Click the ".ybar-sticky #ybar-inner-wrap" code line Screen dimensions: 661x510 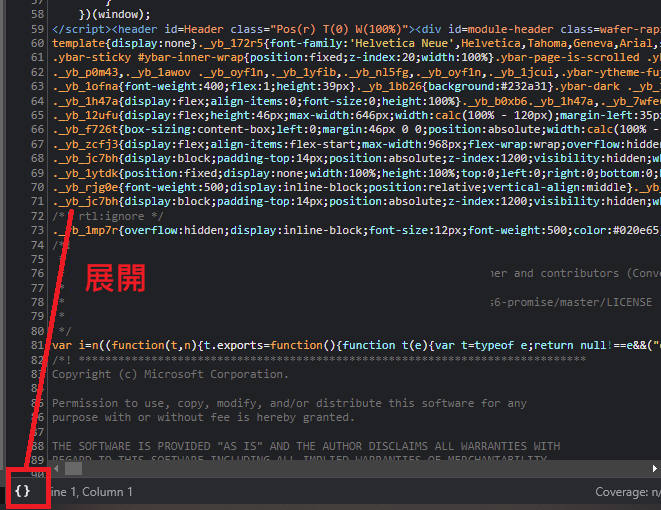click(356, 57)
